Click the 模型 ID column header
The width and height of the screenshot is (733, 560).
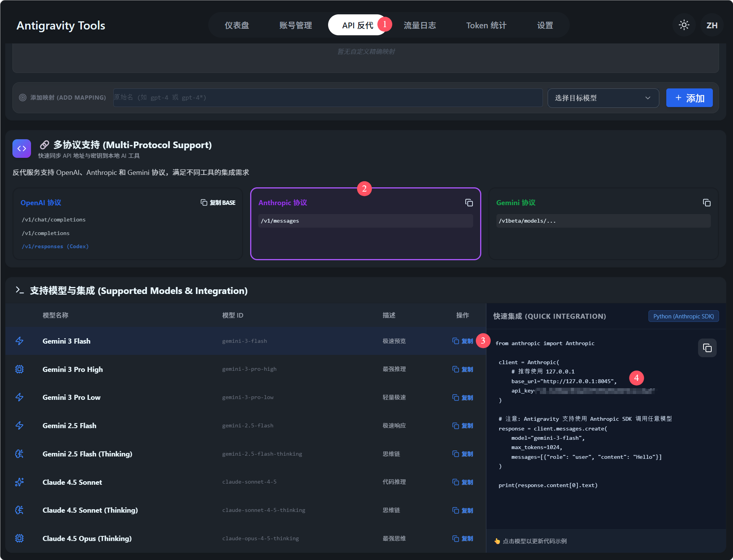pos(233,315)
